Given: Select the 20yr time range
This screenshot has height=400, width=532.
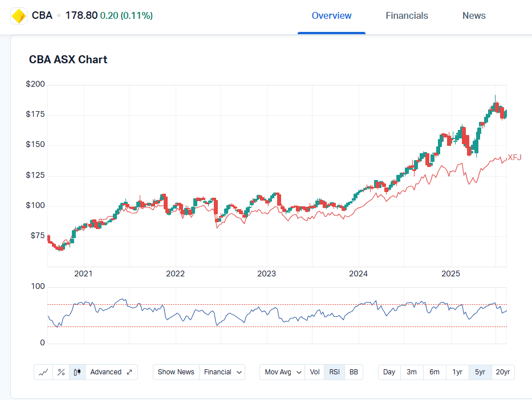Looking at the screenshot, I should [x=503, y=372].
